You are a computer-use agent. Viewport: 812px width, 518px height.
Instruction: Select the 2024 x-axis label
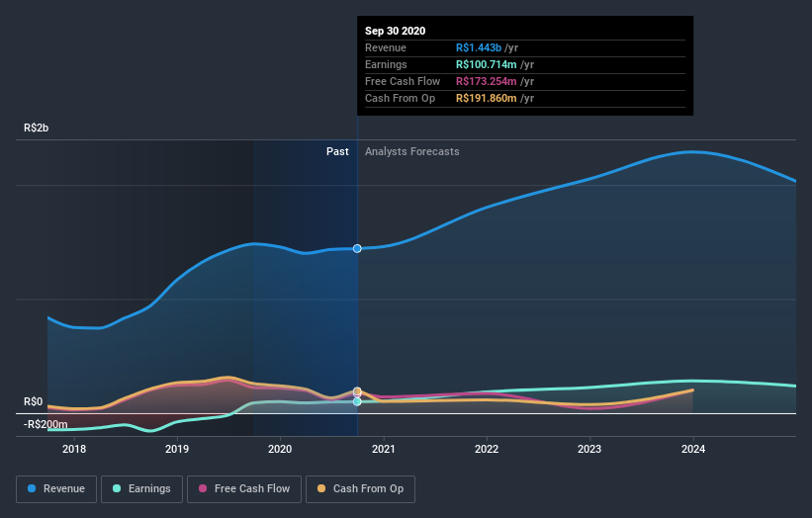pos(693,449)
